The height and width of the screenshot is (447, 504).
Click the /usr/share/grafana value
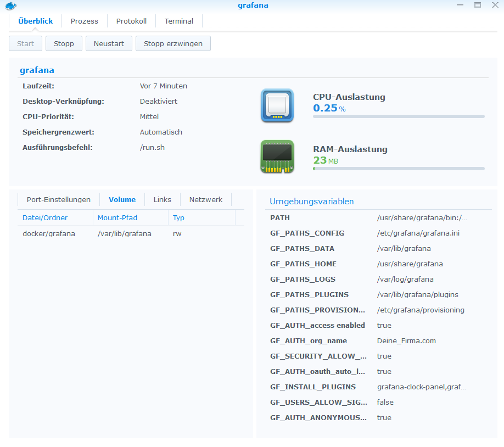click(410, 264)
